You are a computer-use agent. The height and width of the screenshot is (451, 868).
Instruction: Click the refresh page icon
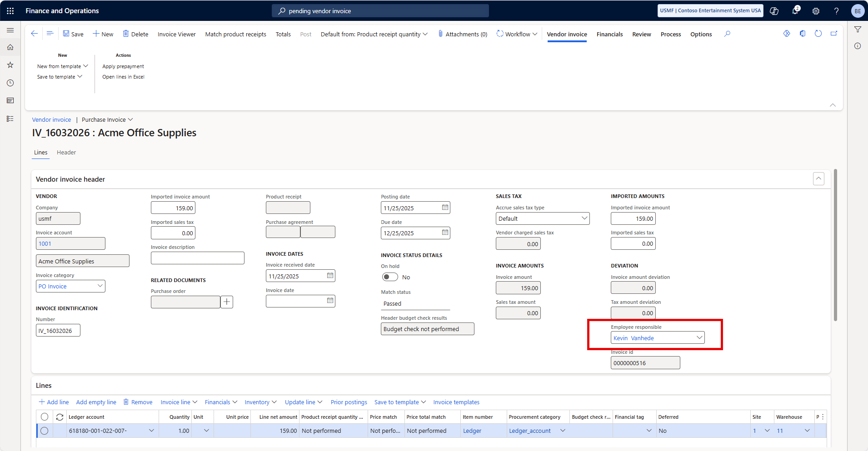(818, 34)
